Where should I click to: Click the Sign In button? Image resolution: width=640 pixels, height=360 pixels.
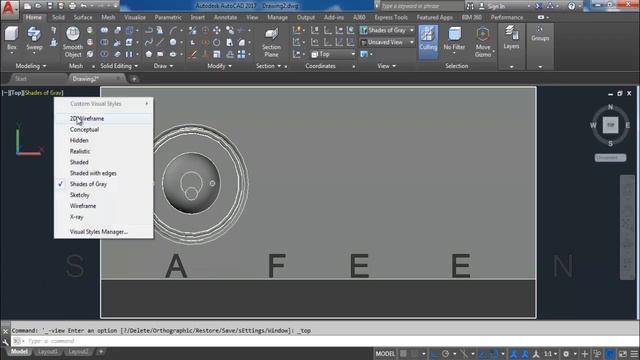click(x=492, y=6)
